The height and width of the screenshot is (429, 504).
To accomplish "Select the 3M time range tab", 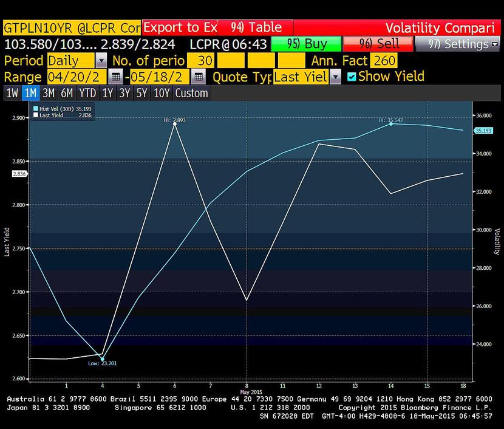I will (x=49, y=93).
